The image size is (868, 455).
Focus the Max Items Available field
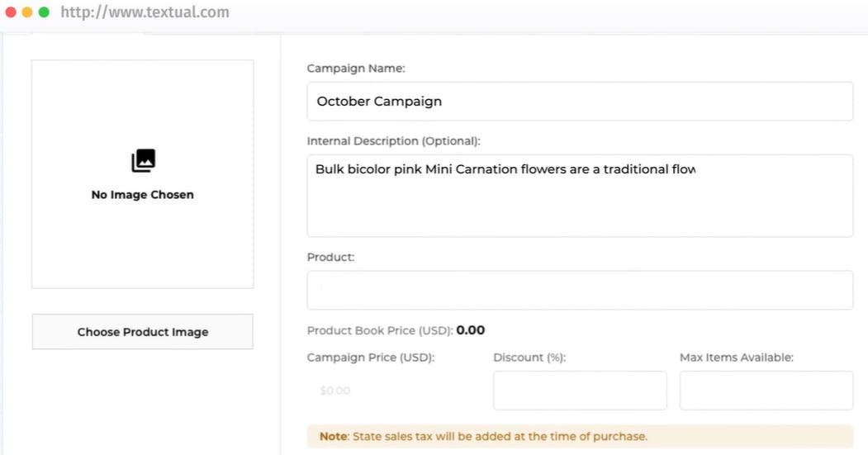[766, 390]
